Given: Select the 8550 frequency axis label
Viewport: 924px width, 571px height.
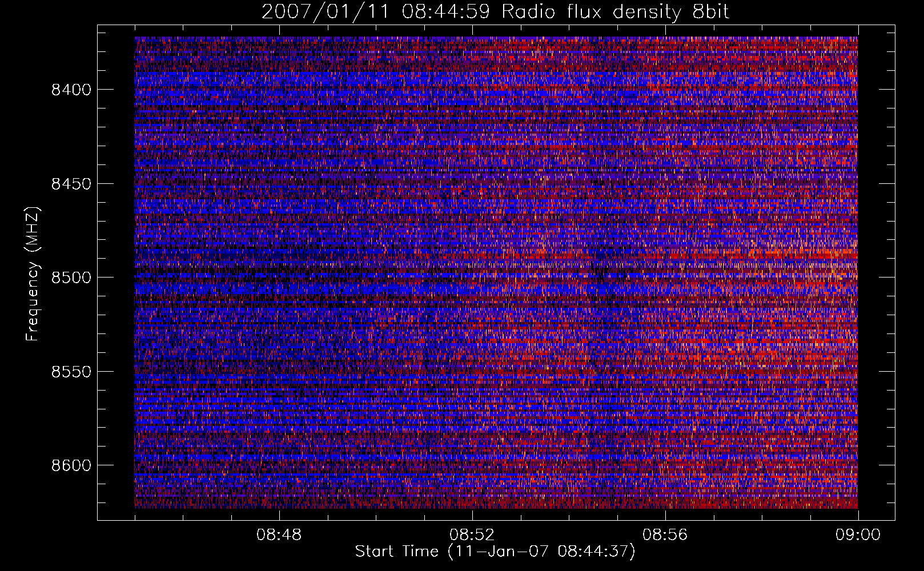Looking at the screenshot, I should tap(71, 372).
